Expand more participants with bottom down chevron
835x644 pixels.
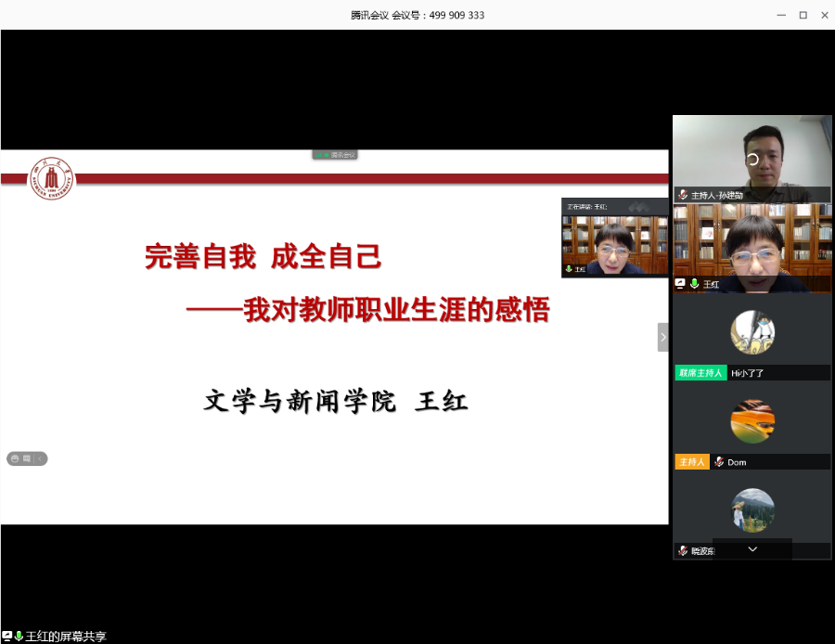752,549
